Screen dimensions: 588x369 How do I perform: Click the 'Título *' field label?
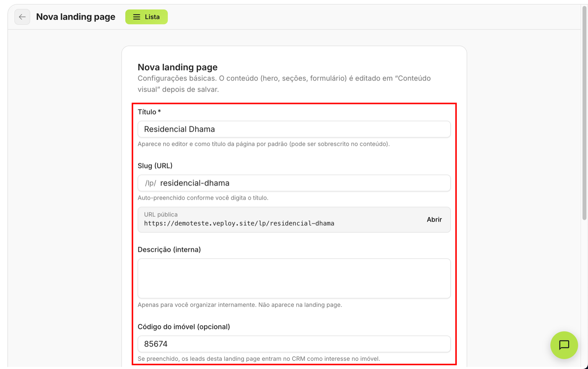point(149,112)
